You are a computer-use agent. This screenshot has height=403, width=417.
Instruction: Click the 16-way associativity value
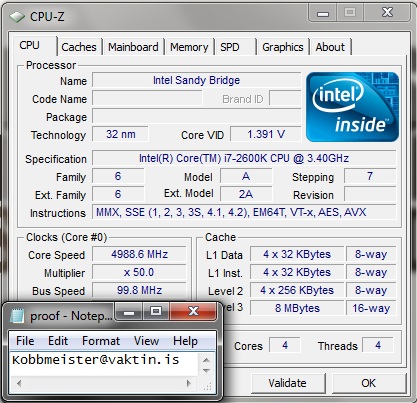(x=371, y=308)
